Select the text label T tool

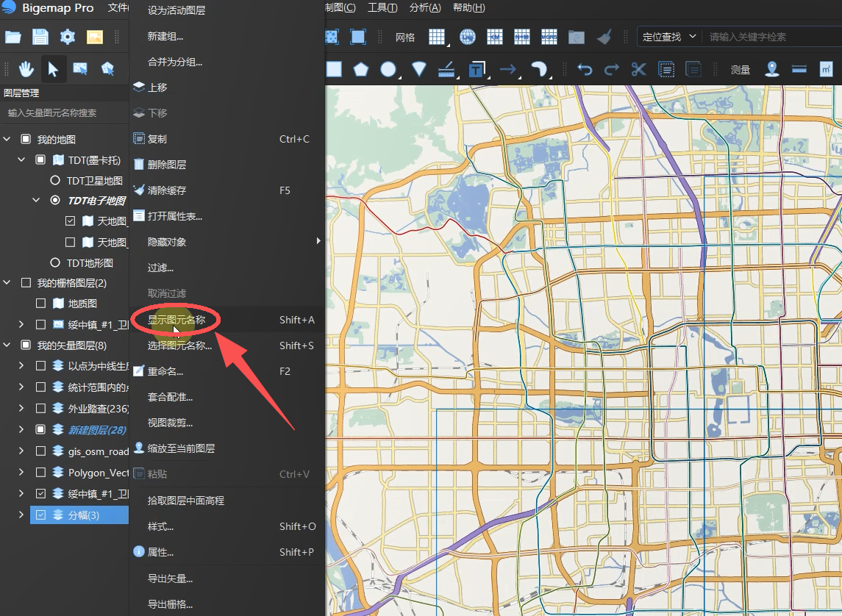477,69
